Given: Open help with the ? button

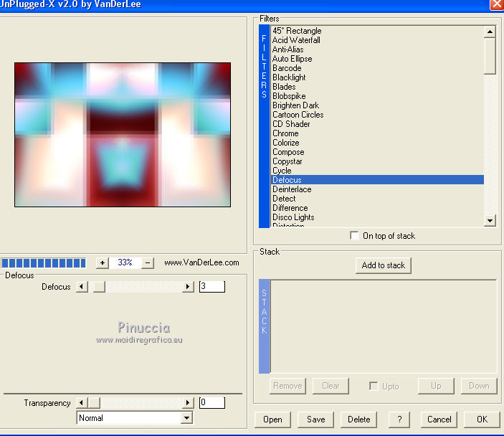Looking at the screenshot, I should coord(399,420).
